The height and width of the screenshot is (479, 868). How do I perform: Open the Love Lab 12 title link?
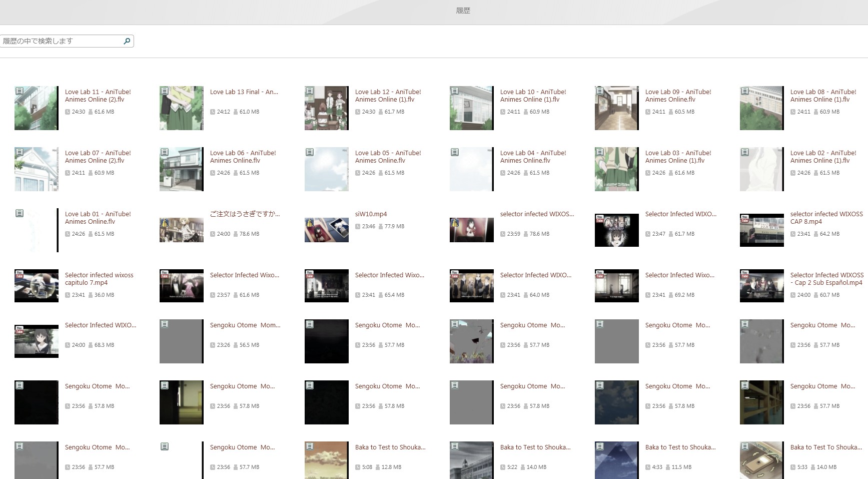tap(388, 96)
